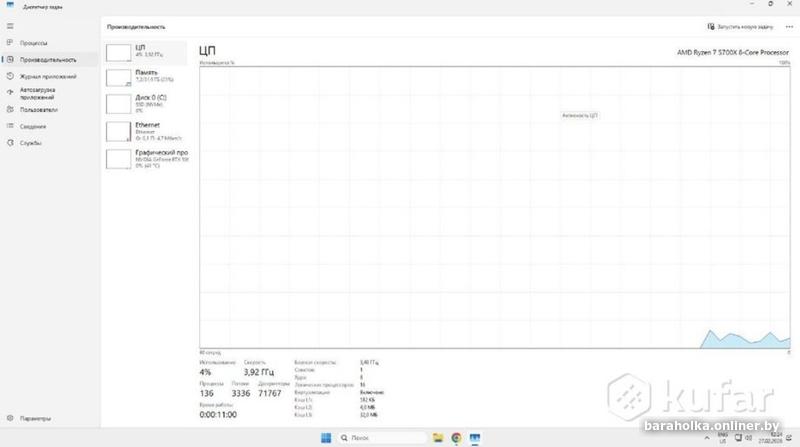800x447 pixels.
Task: Select the Графический процессор entry
Action: tap(146, 159)
